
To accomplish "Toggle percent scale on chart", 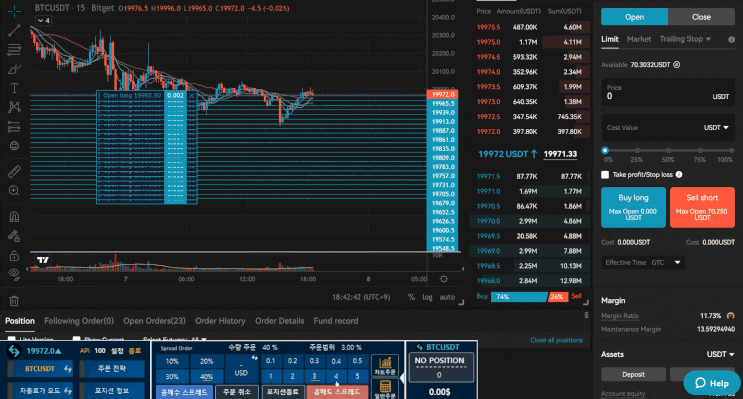I will [x=411, y=297].
